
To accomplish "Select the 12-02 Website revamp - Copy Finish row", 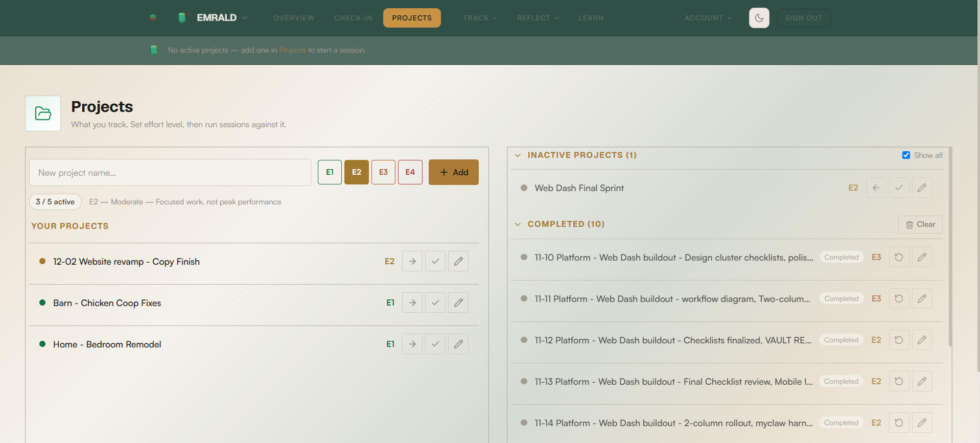I will [254, 261].
